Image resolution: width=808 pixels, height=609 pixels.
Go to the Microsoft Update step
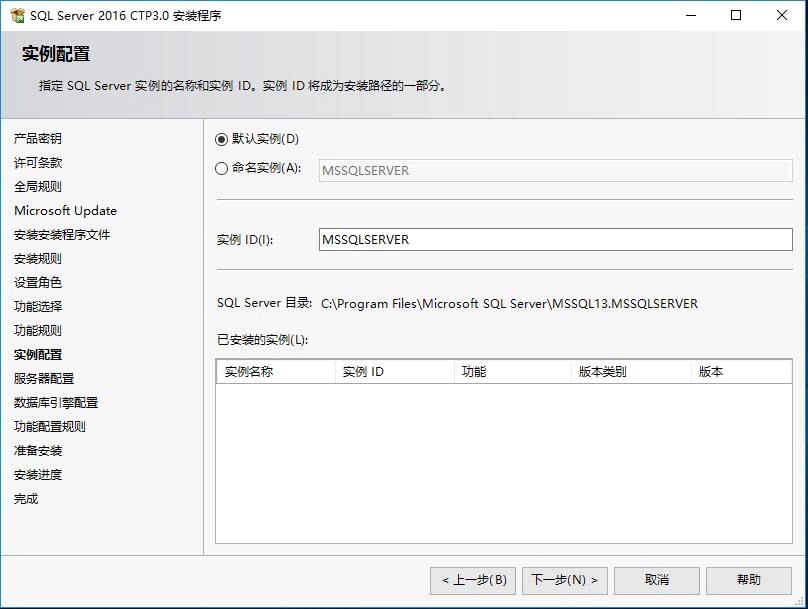64,210
